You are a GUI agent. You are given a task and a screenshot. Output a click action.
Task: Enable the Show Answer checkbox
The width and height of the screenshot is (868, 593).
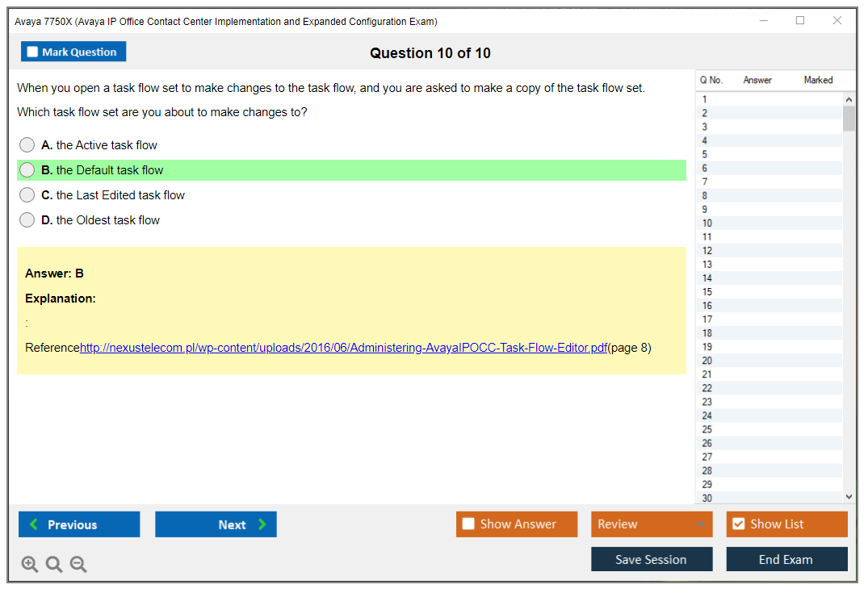[x=468, y=524]
